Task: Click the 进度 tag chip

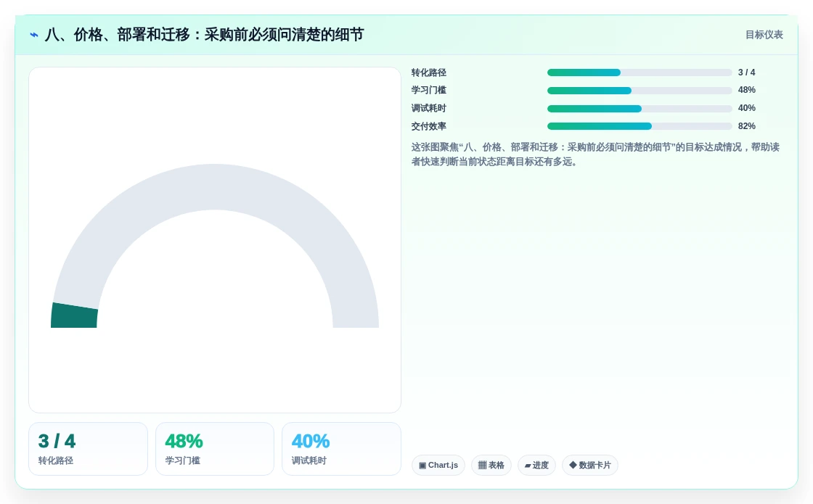Action: (536, 465)
